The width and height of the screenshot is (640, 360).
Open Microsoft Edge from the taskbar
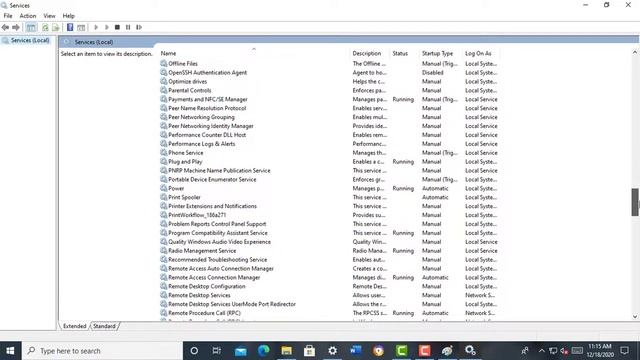point(263,351)
